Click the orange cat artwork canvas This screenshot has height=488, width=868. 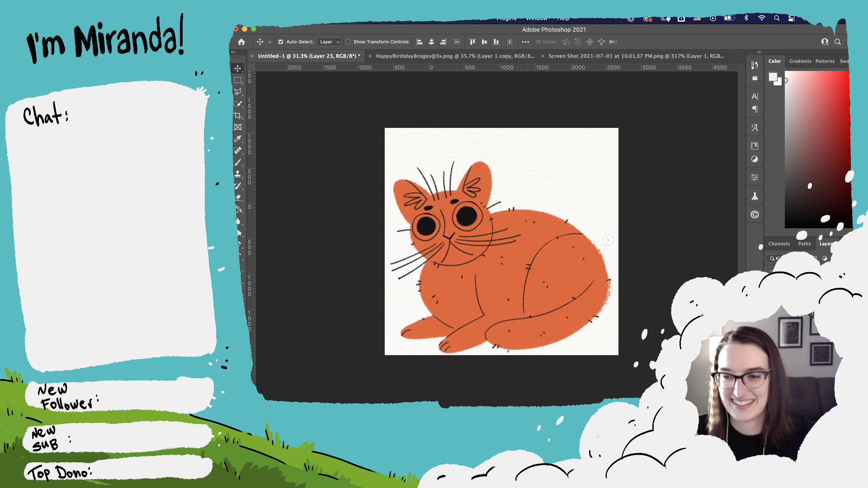501,241
